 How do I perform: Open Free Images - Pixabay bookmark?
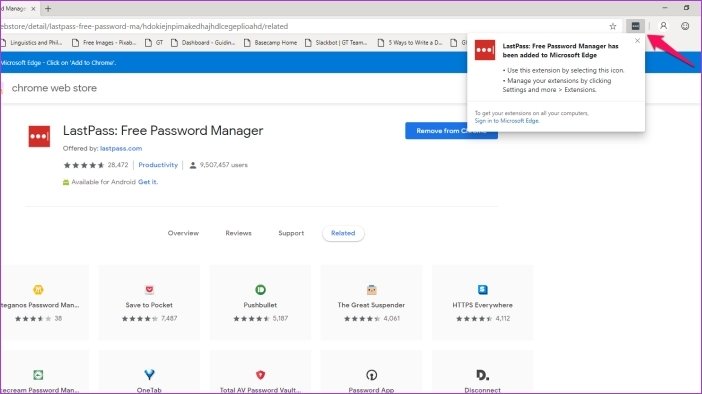point(104,43)
